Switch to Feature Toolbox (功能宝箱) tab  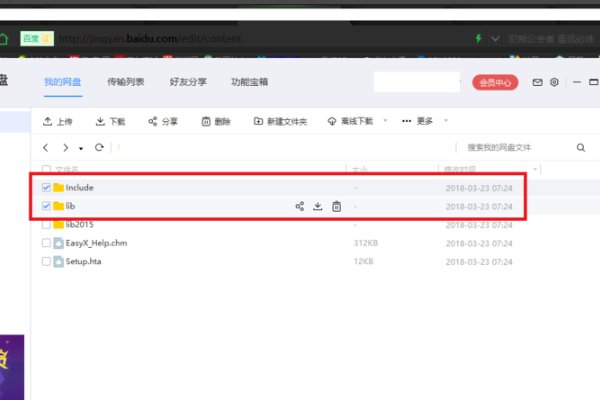coord(249,82)
